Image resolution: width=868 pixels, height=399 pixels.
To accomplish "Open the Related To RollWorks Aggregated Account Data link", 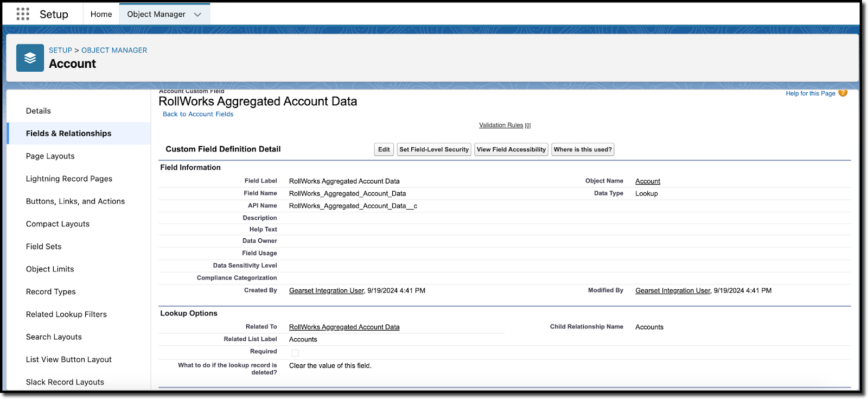I will click(344, 327).
